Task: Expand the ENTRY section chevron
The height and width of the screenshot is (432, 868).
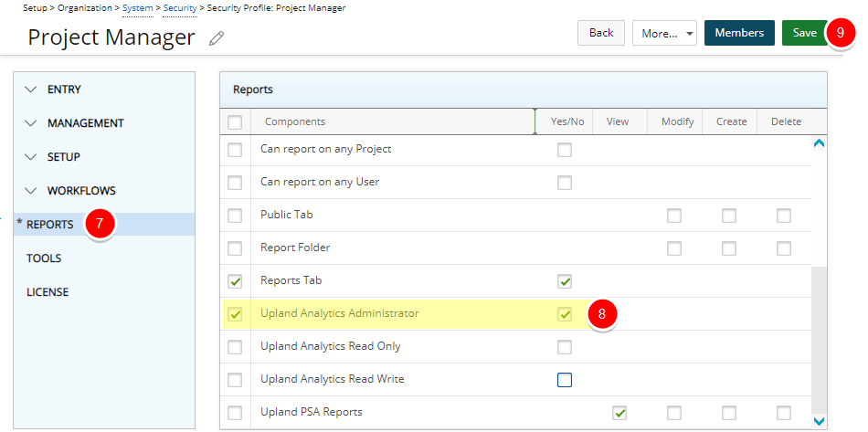Action: [32, 90]
